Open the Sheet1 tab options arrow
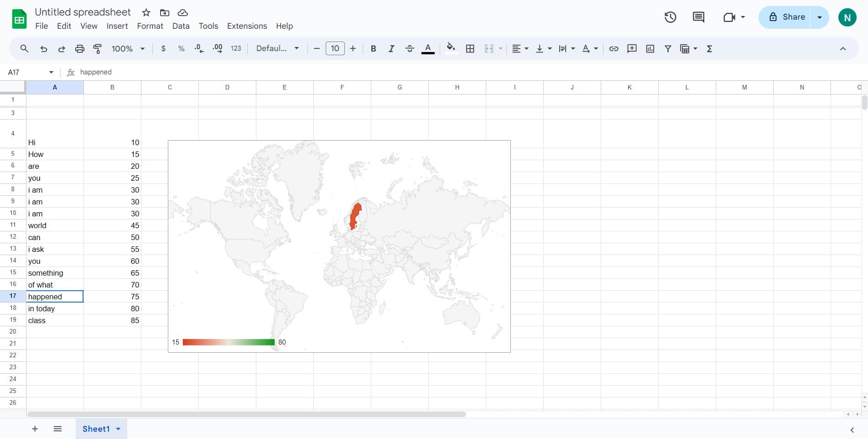Screen dimensions: 868x439 pyautogui.click(x=118, y=429)
